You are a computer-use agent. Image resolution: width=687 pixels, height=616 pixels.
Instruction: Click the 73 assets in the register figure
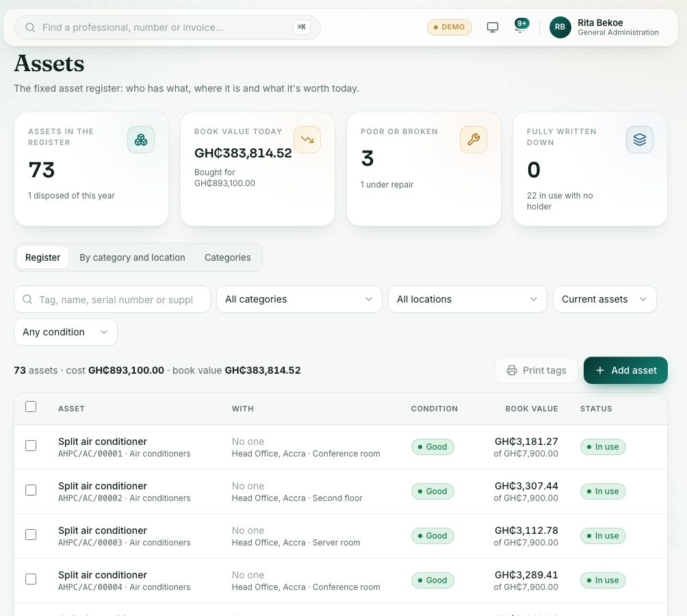coord(42,170)
